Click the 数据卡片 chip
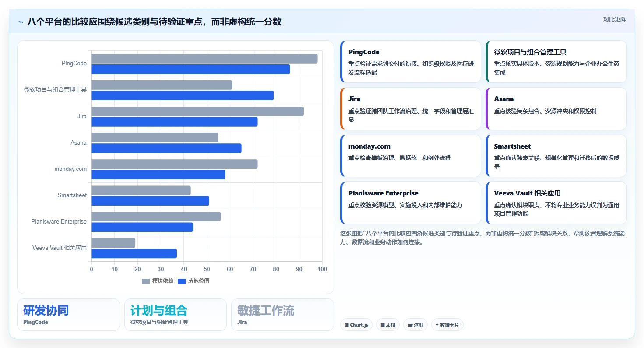The height and width of the screenshot is (348, 644). [x=447, y=325]
